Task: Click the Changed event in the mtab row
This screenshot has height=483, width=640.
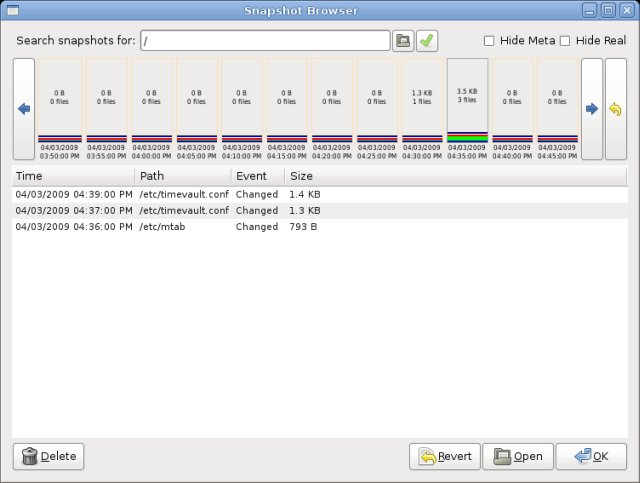Action: click(257, 227)
